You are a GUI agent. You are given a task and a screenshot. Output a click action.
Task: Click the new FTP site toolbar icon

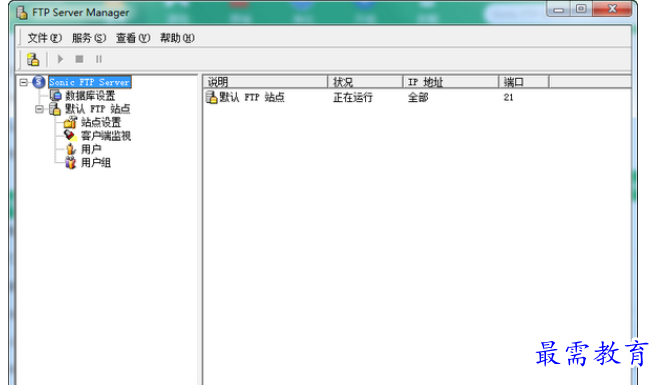[33, 59]
